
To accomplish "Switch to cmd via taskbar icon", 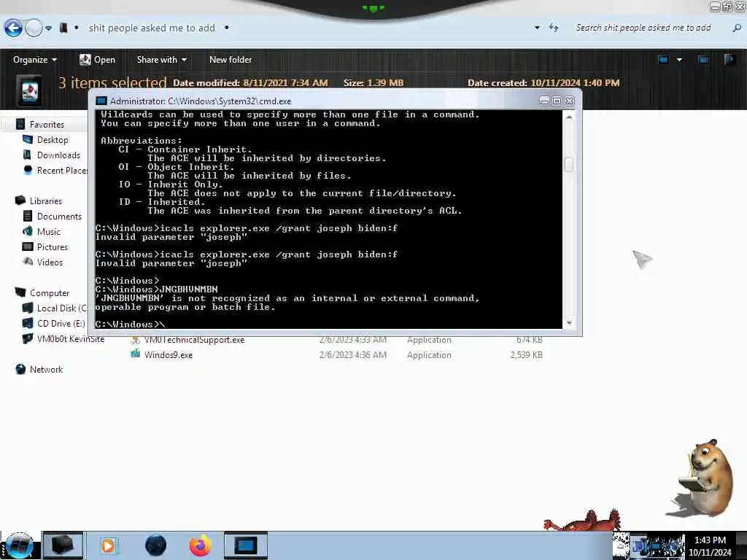I will (x=246, y=545).
